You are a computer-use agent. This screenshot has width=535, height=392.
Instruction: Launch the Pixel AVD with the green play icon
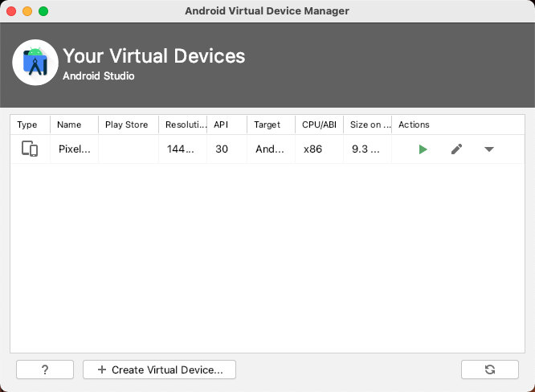point(423,149)
